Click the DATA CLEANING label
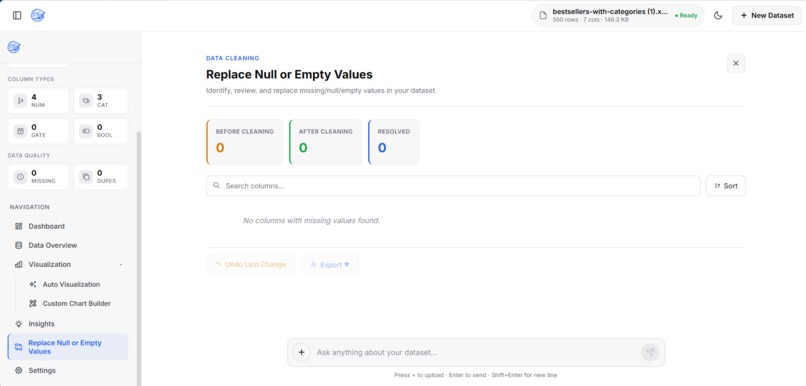This screenshot has width=806, height=386. (232, 58)
